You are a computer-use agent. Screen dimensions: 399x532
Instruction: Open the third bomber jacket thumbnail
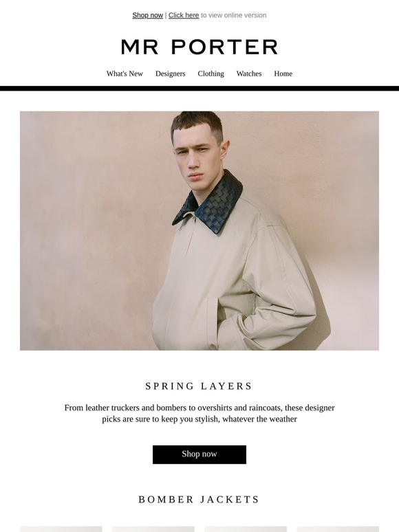pos(246,529)
